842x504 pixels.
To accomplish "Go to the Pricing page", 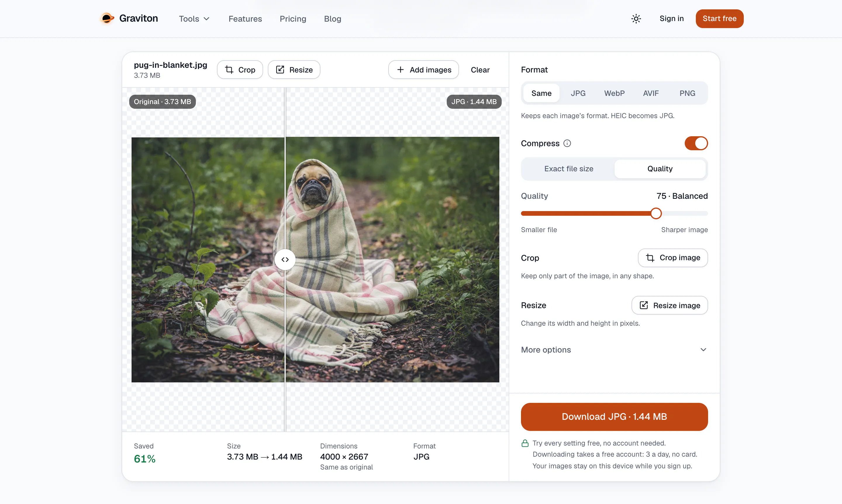I will pos(293,19).
